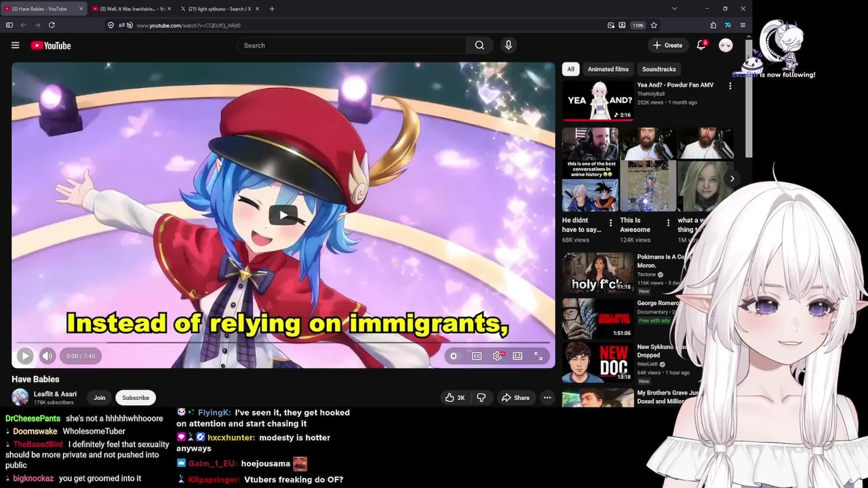Dislike the video with thumbs down
Image resolution: width=868 pixels, height=488 pixels.
click(481, 398)
